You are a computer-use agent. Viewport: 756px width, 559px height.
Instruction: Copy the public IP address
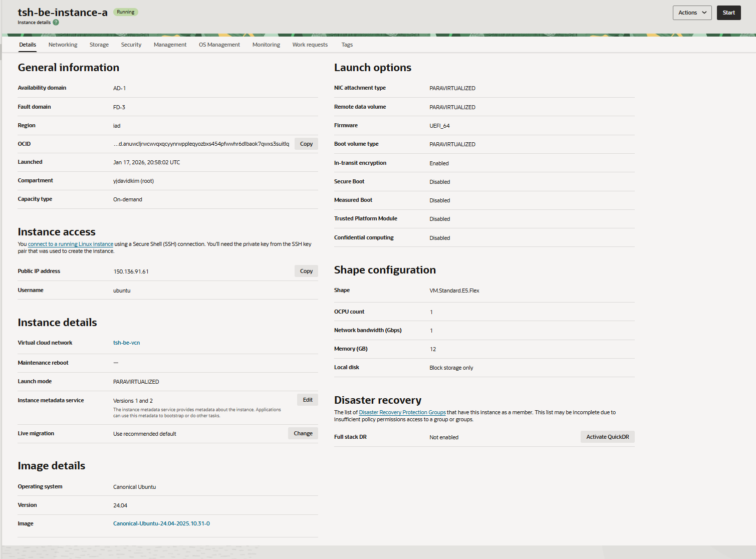(x=306, y=271)
